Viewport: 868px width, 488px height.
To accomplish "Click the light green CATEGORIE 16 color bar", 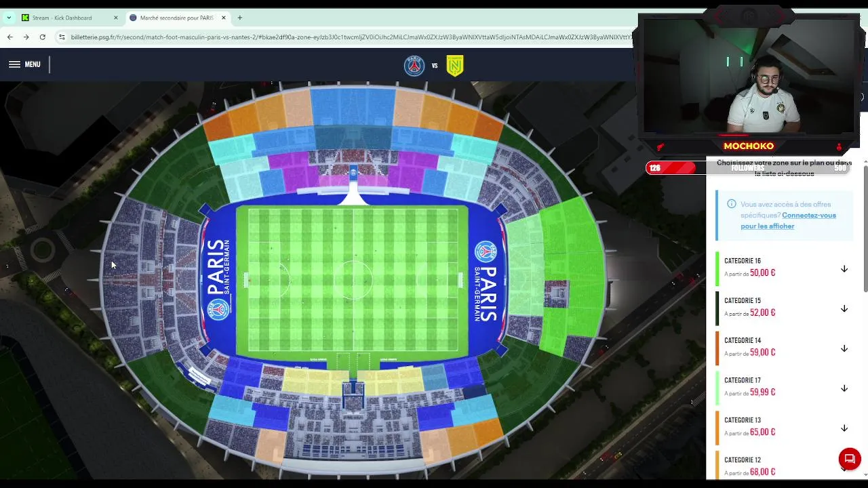I will 717,268.
